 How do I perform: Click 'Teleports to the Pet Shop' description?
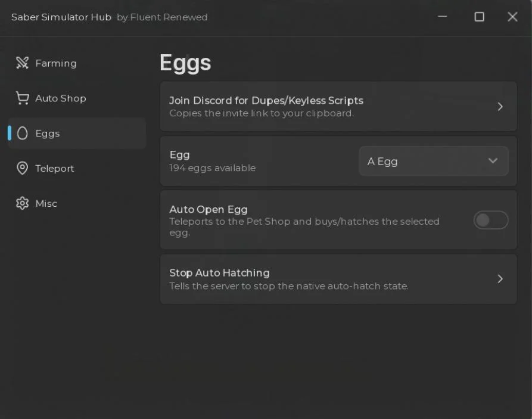click(304, 227)
